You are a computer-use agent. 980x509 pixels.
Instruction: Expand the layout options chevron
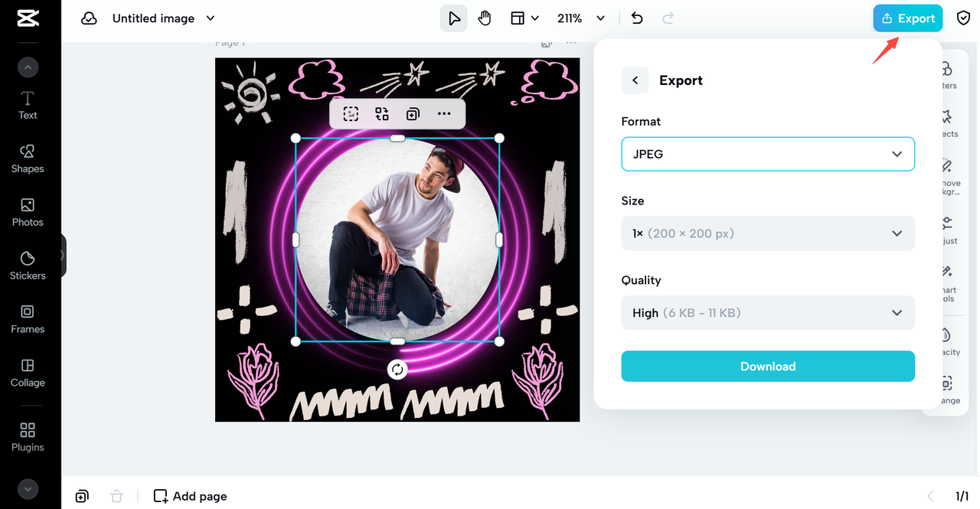click(535, 18)
